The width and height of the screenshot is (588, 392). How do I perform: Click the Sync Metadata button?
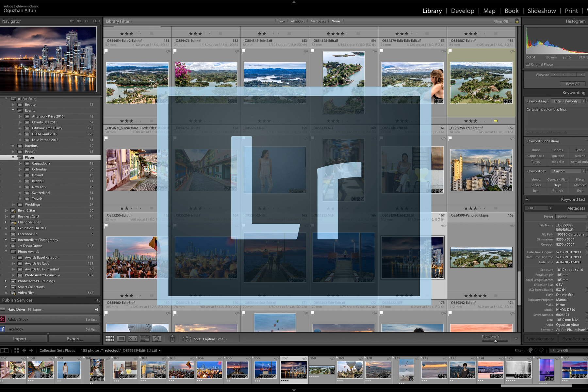[x=540, y=339]
